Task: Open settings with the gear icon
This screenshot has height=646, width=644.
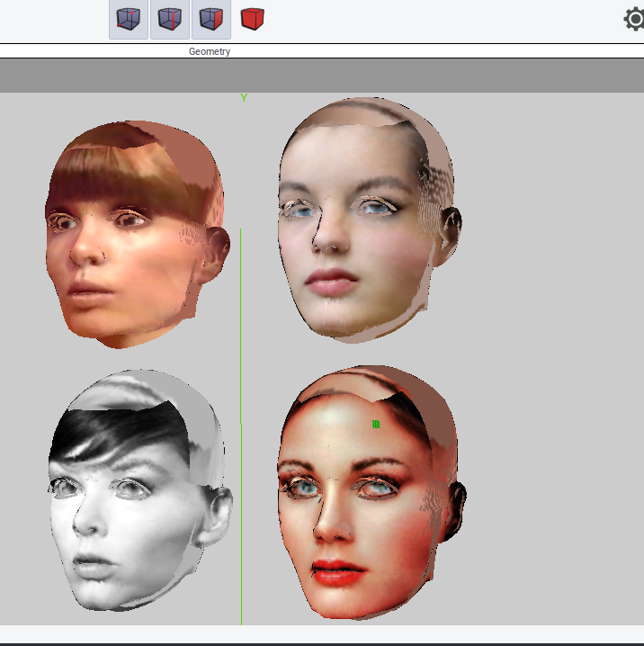Action: (634, 19)
